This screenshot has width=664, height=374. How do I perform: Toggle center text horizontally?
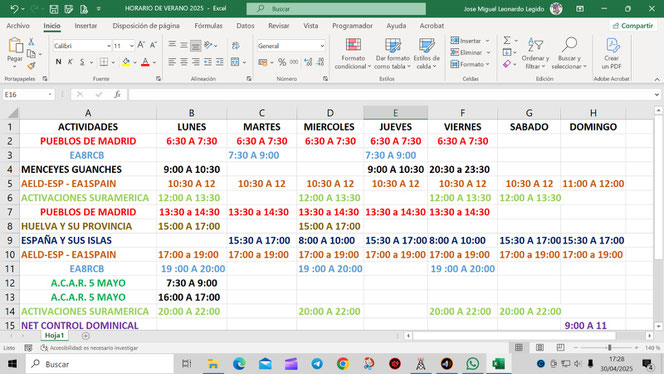(x=184, y=62)
